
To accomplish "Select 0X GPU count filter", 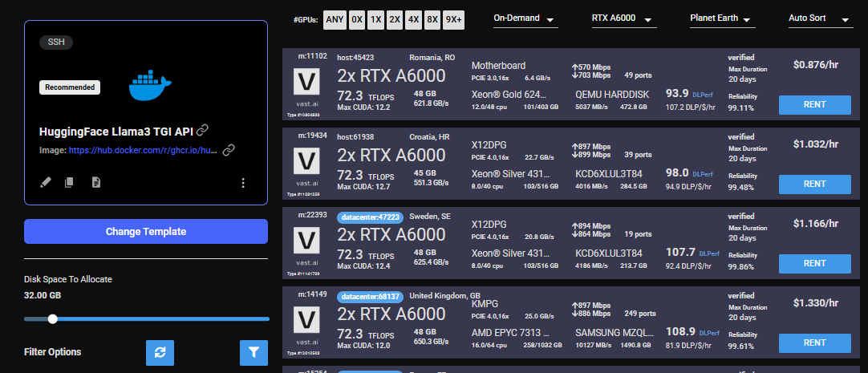I will [357, 19].
